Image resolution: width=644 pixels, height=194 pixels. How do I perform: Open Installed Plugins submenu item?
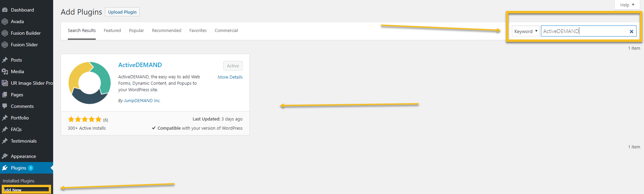pos(19,181)
